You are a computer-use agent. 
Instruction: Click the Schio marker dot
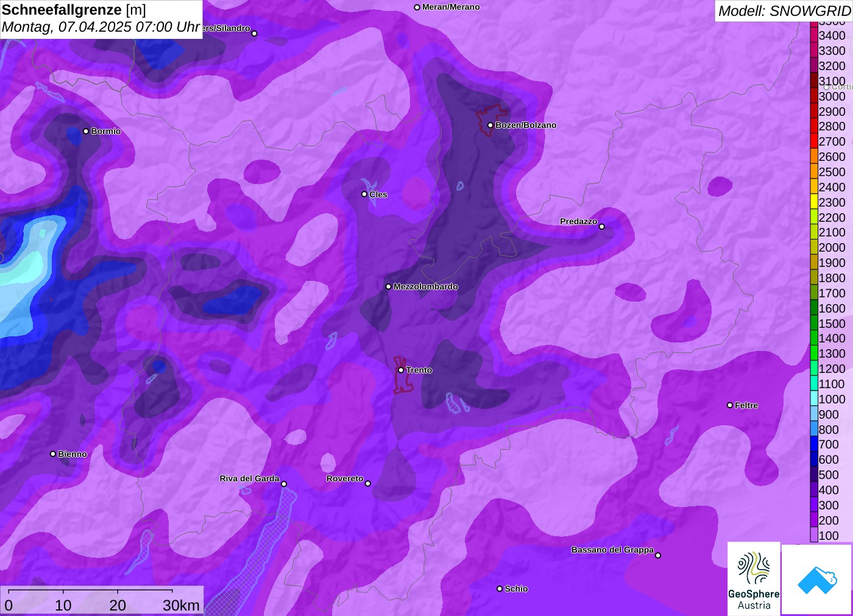click(500, 589)
